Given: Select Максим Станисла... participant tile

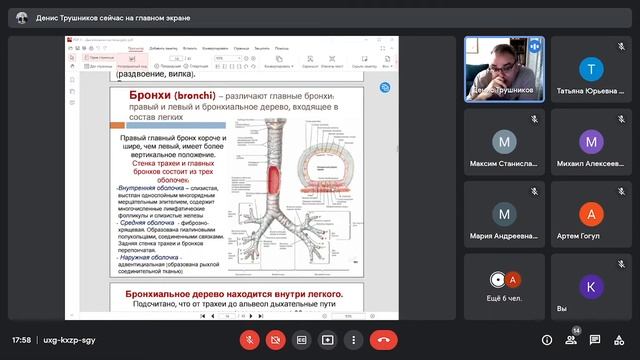Looking at the screenshot, I should pyautogui.click(x=504, y=142).
